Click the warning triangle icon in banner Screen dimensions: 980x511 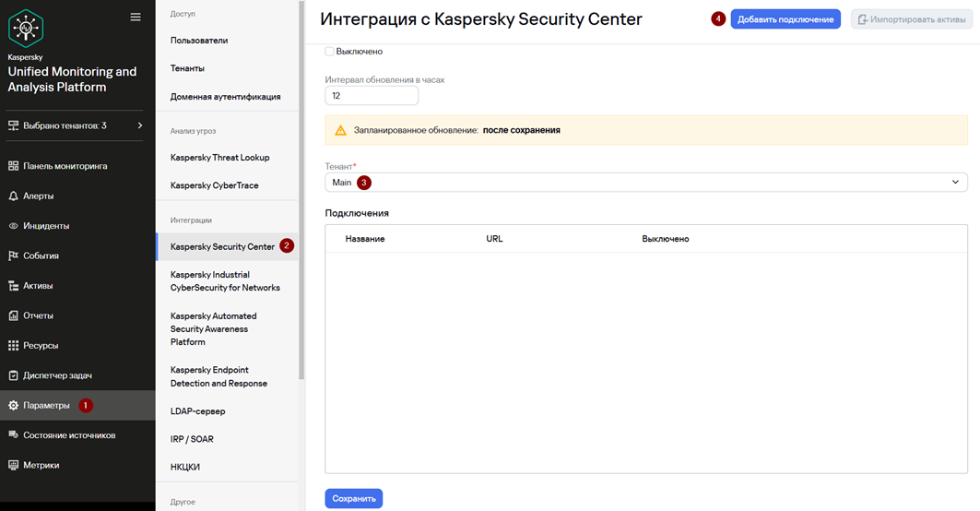point(340,130)
